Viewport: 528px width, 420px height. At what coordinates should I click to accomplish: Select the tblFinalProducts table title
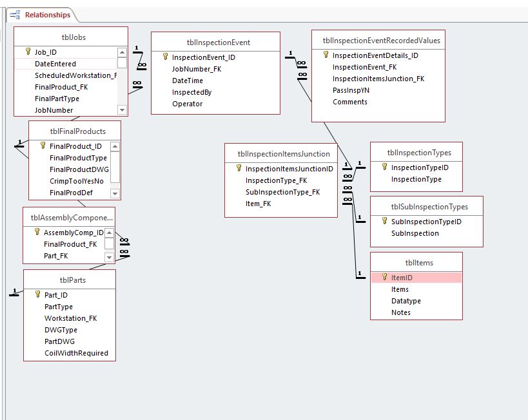(78, 131)
